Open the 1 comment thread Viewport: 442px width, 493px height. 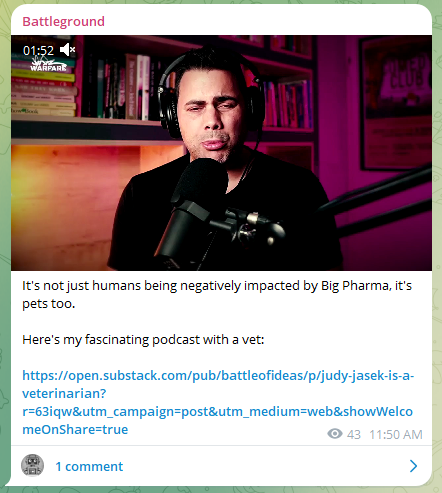tap(89, 466)
